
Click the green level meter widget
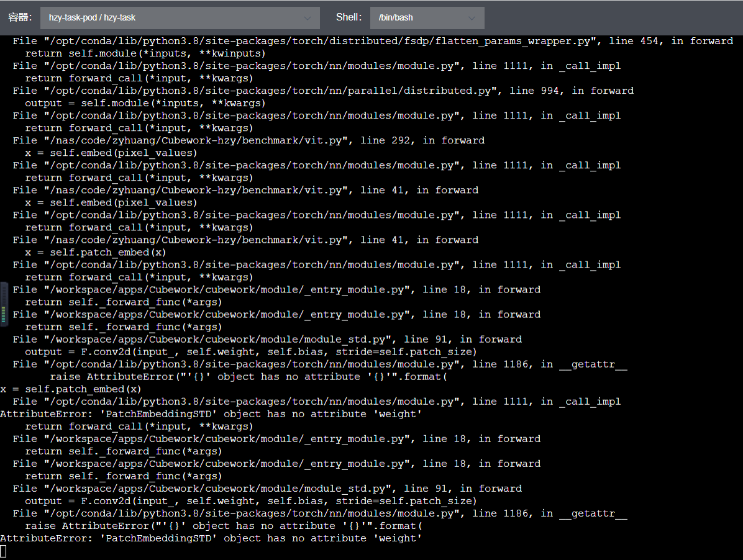click(x=4, y=304)
